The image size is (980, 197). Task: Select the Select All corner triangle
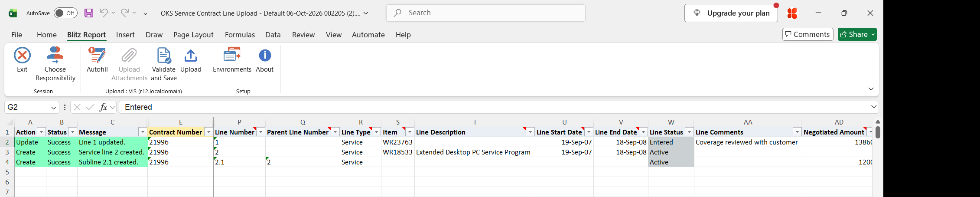pyautogui.click(x=10, y=122)
